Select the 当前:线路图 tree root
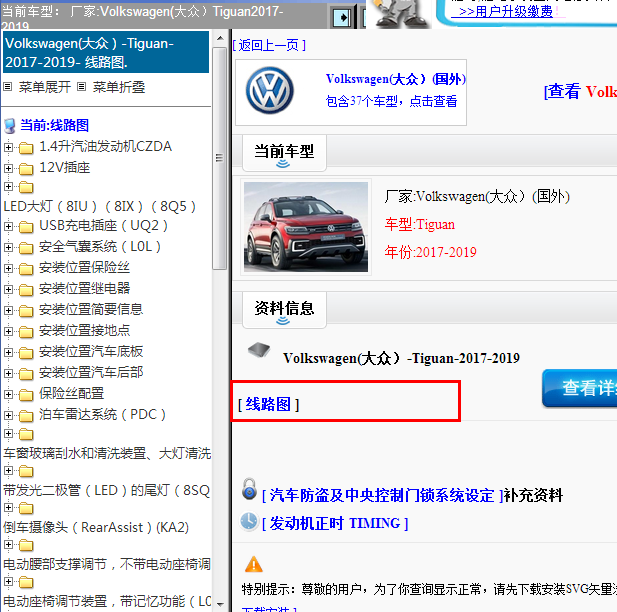 tap(54, 126)
